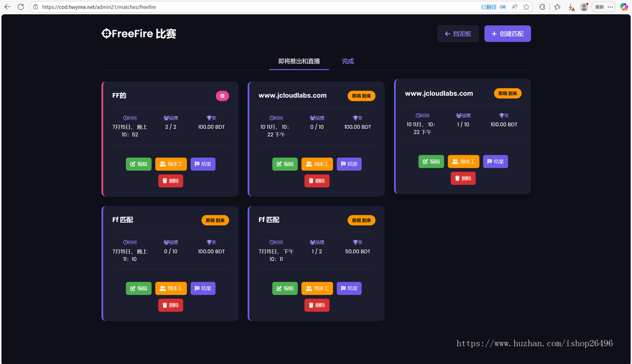Click the trash delete icon on the FF的 card
Image resolution: width=632 pixels, height=364 pixels.
click(164, 180)
